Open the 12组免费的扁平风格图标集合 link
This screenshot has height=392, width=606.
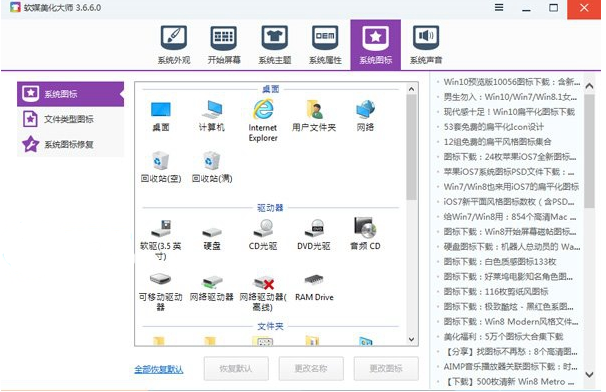click(497, 141)
